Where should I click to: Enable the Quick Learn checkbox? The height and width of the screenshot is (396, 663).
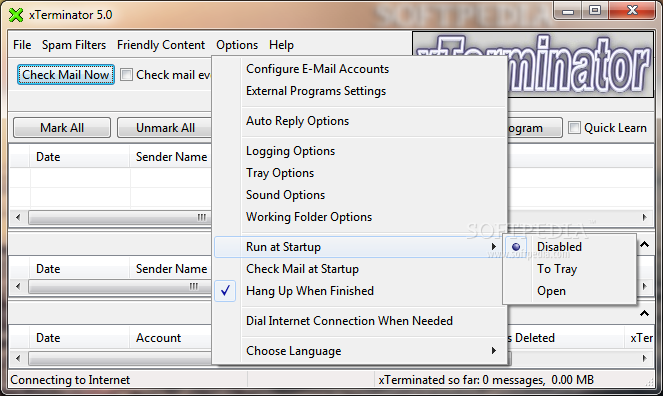pos(574,128)
